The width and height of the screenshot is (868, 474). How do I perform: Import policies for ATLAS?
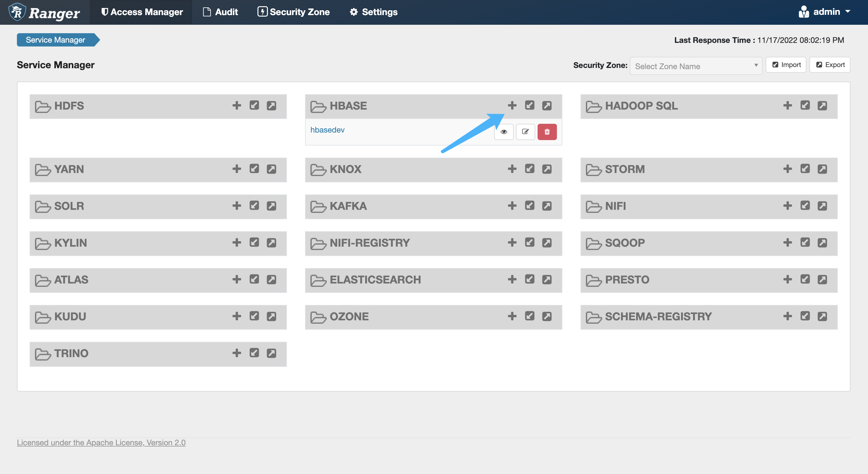[x=254, y=279]
